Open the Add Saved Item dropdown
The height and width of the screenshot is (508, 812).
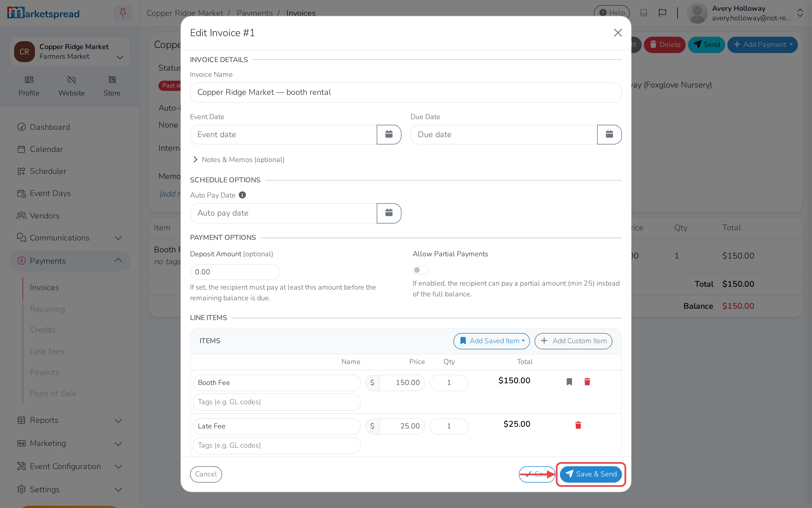click(491, 341)
